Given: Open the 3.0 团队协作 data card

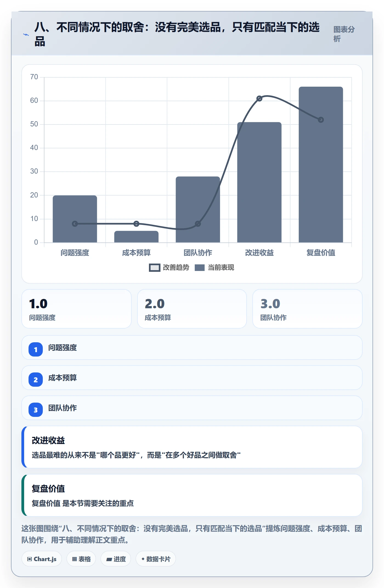Looking at the screenshot, I should pos(307,309).
